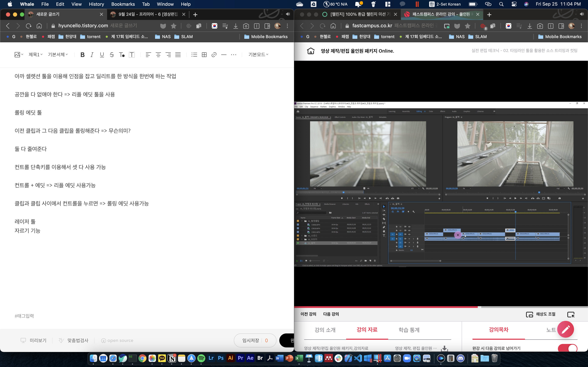Switch to the 강의 자료 tab
Viewport: 588px width, 367px height.
pos(367,330)
